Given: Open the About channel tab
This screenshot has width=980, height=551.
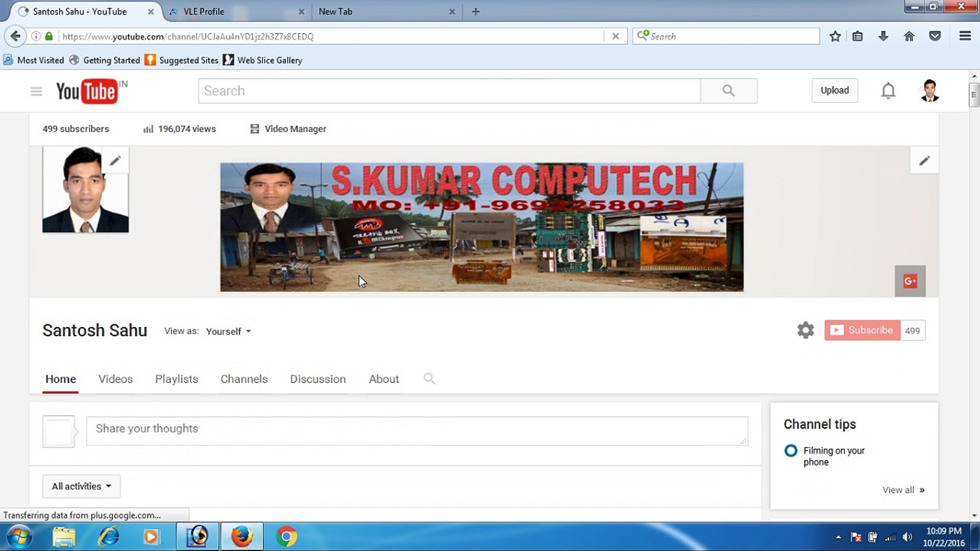Looking at the screenshot, I should 384,379.
